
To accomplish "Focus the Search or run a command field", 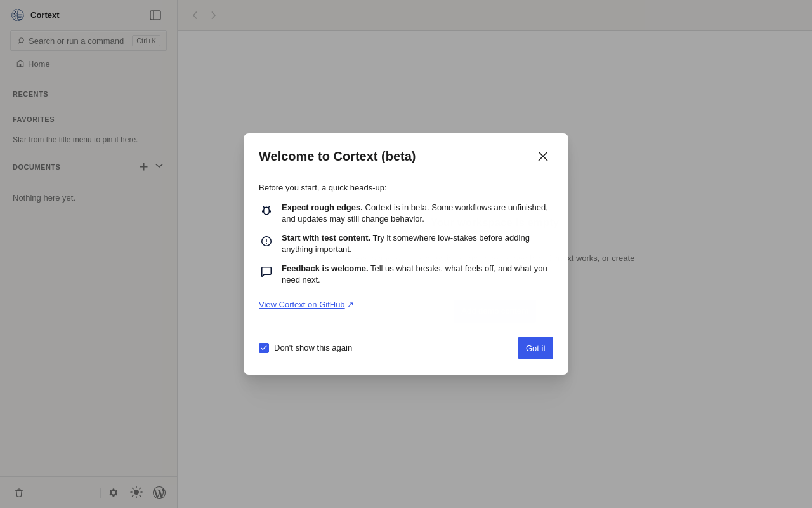I will pos(88,41).
